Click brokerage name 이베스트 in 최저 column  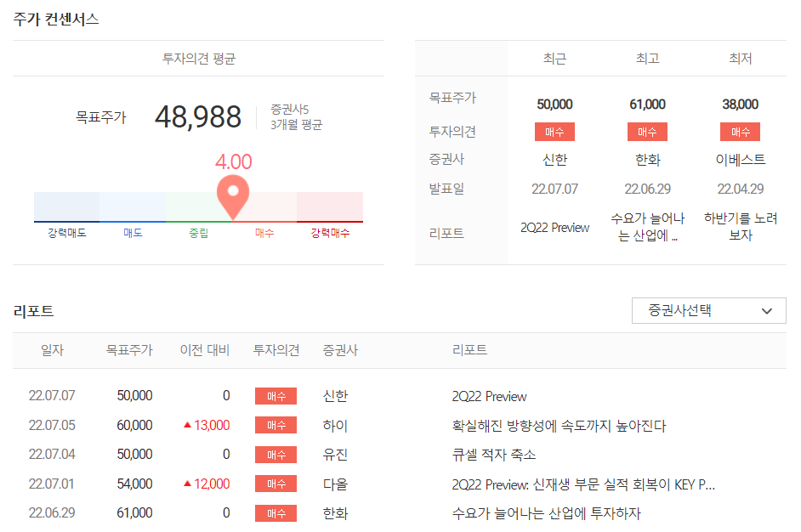click(x=741, y=160)
